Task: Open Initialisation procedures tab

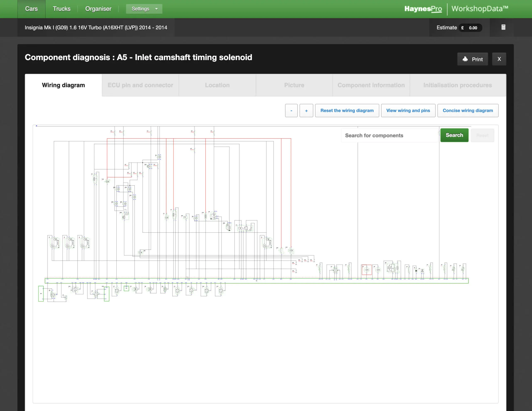Action: click(458, 85)
